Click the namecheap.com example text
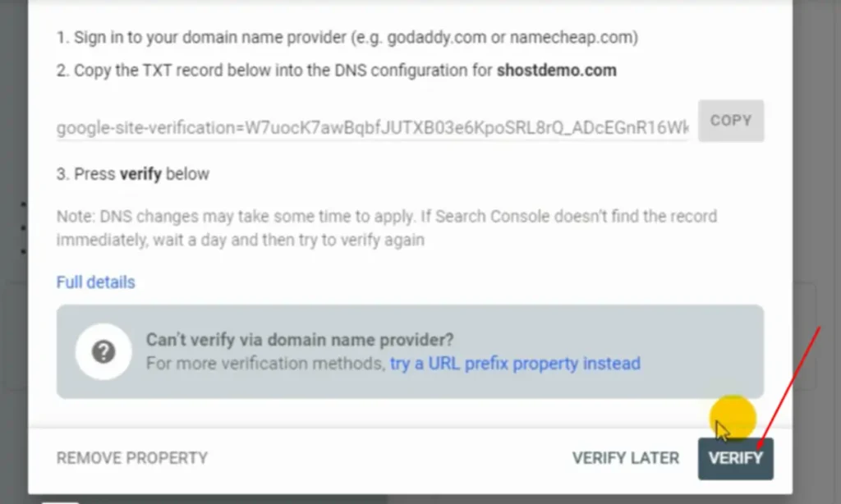 click(x=569, y=37)
